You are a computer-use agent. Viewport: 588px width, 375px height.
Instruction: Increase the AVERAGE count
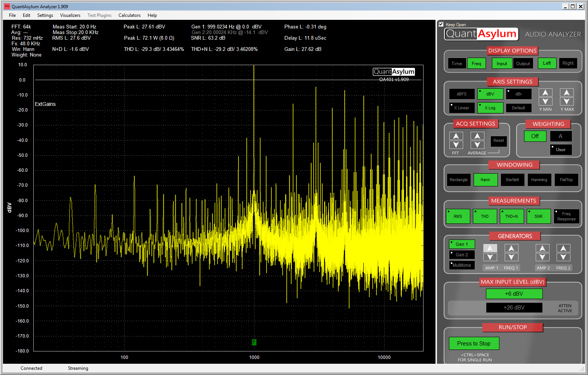[477, 136]
